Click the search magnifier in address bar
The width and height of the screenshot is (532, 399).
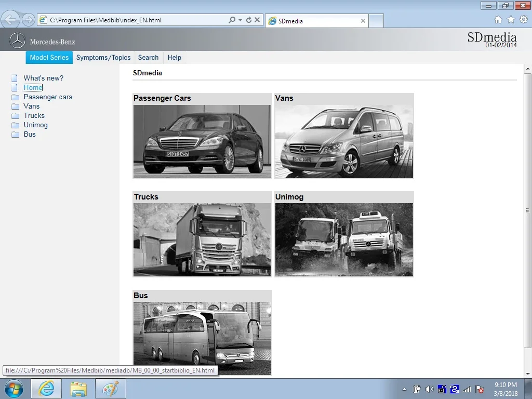tap(232, 20)
